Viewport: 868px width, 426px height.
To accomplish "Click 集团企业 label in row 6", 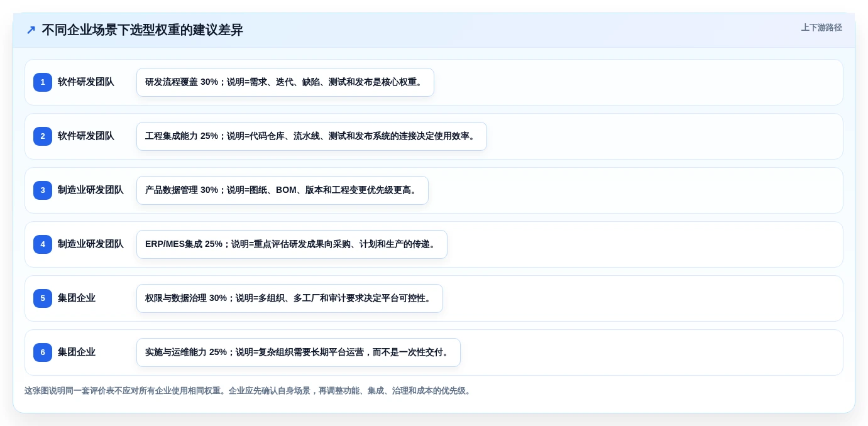I will tap(77, 352).
